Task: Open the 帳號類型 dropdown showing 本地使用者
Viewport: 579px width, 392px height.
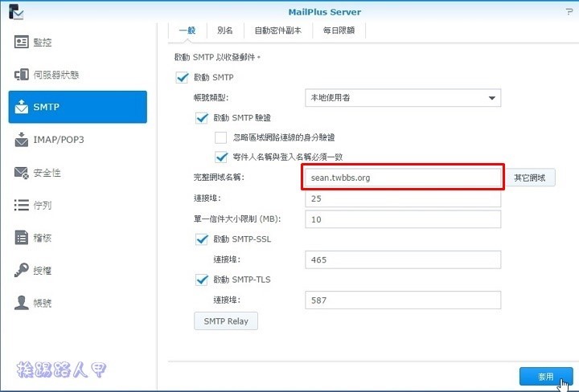Action: (403, 98)
